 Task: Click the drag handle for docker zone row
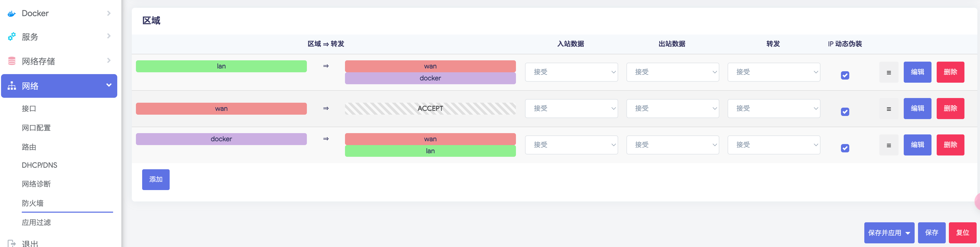[x=889, y=145]
